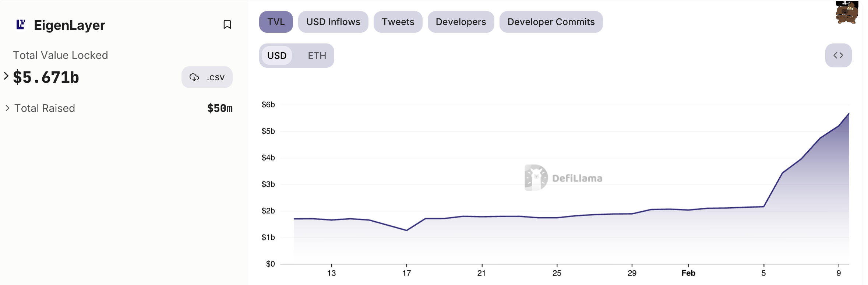Toggle the TVL chart metric
Screen dimensions: 868x285
pos(276,22)
